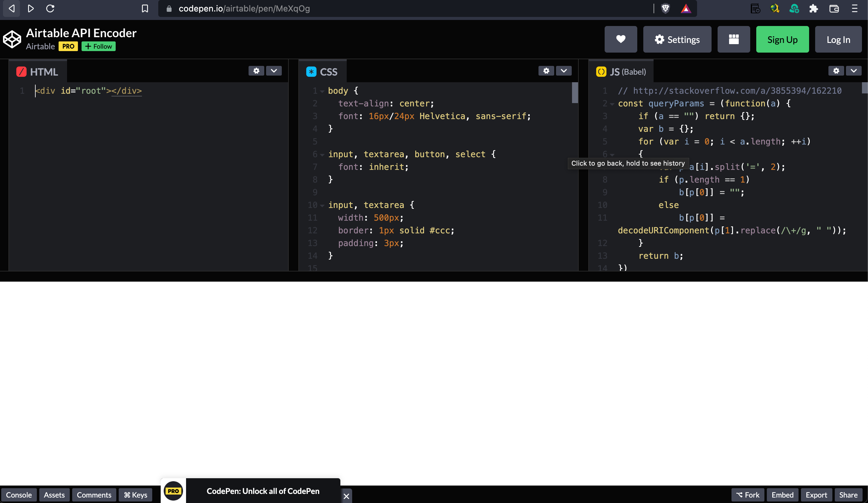The height and width of the screenshot is (503, 868).
Task: Change editor view layout
Action: pos(734,39)
